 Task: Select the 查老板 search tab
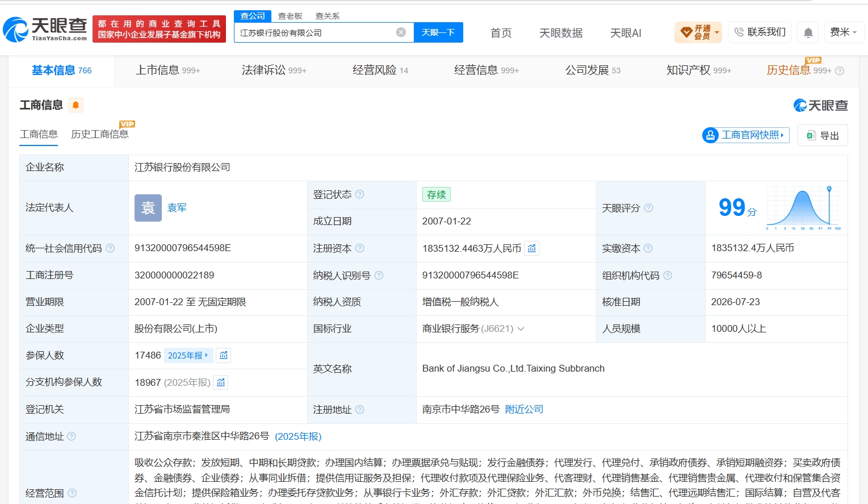click(x=290, y=16)
